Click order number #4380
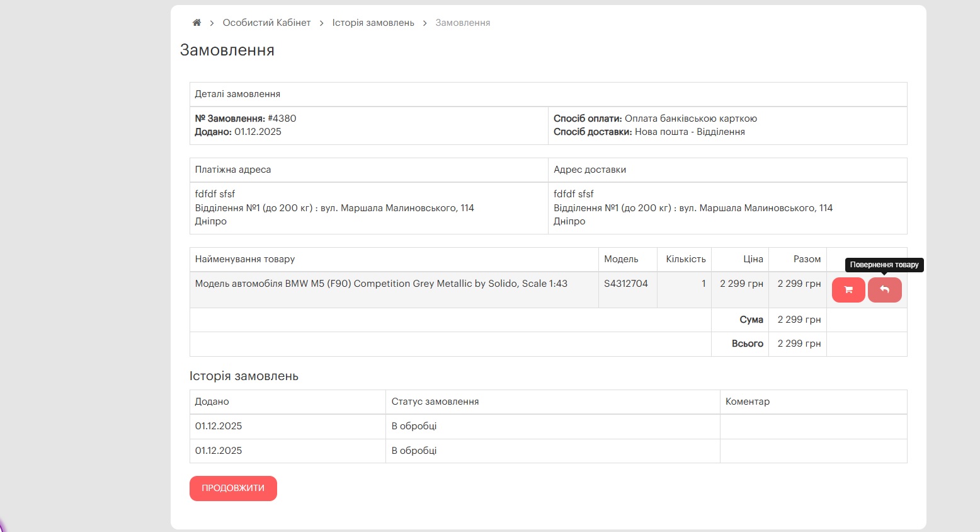980x532 pixels. pos(282,119)
